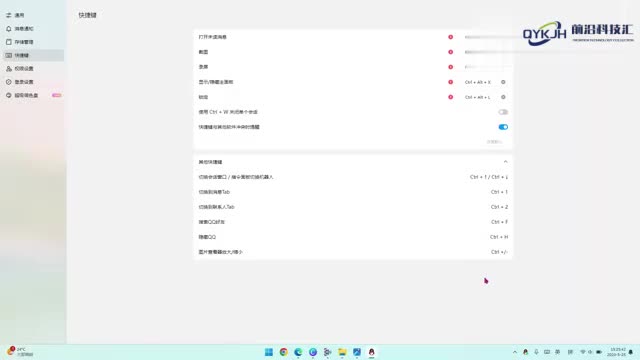Show hidden system tray icons chevron
The image size is (640, 360).
515,352
